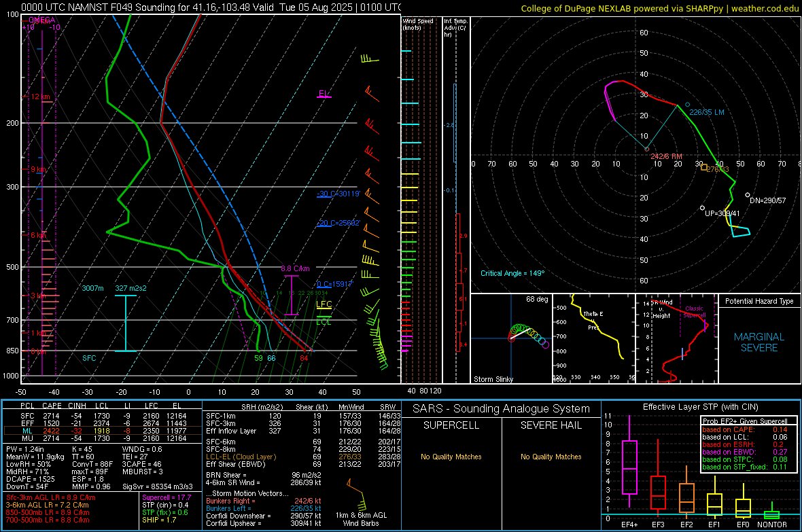The width and height of the screenshot is (802, 532).
Task: Click the "Potential Hazard Type" header
Action: pyautogui.click(x=759, y=301)
